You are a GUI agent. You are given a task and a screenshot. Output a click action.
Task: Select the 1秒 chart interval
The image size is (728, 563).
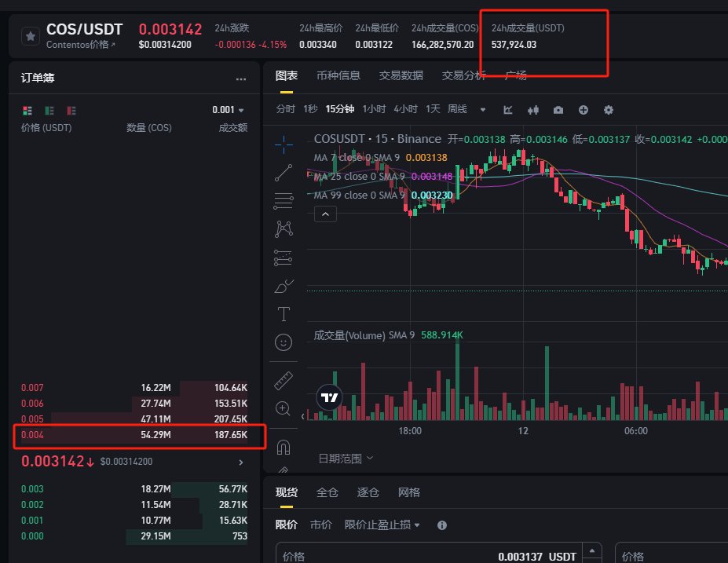pyautogui.click(x=310, y=109)
